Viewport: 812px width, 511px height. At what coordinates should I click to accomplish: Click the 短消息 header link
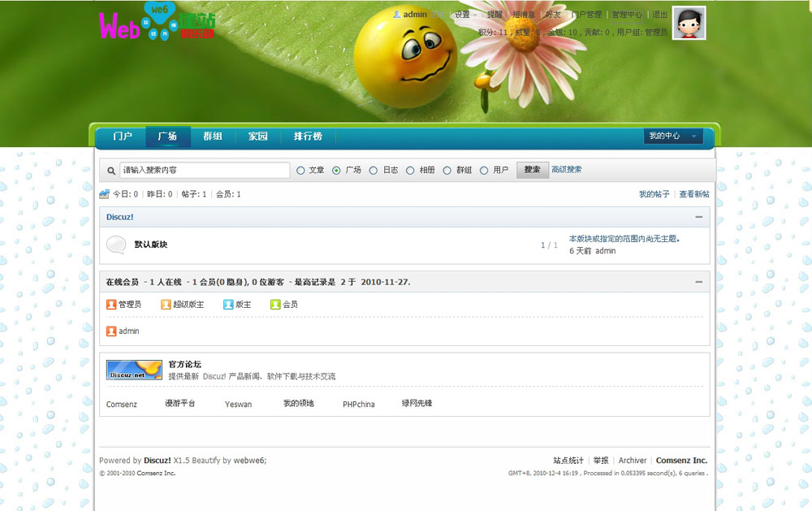(x=524, y=15)
